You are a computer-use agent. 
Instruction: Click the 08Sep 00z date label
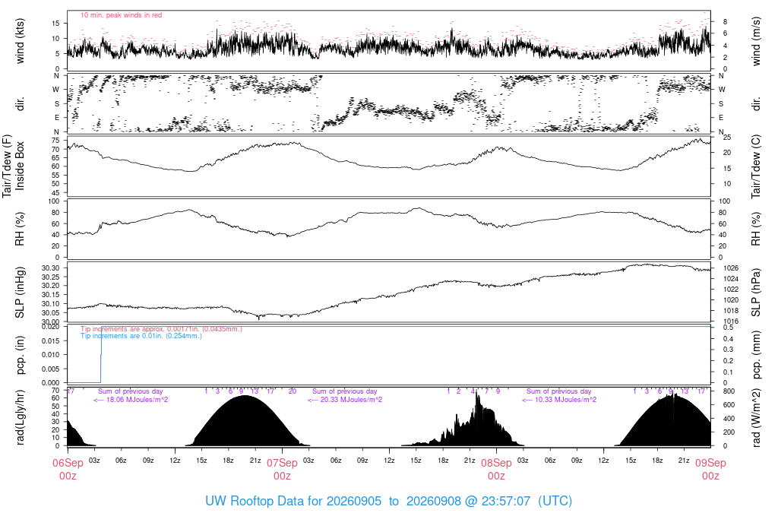pyautogui.click(x=496, y=469)
